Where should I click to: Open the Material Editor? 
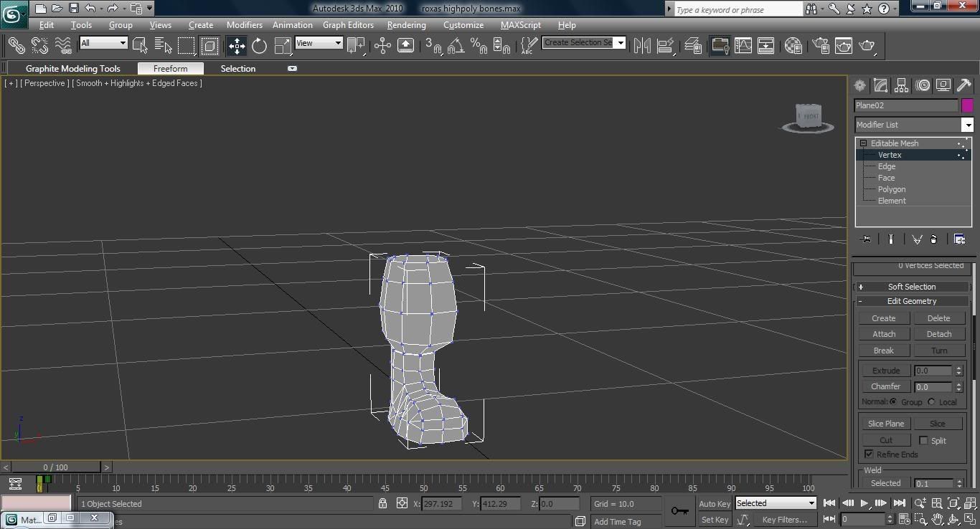tap(793, 46)
